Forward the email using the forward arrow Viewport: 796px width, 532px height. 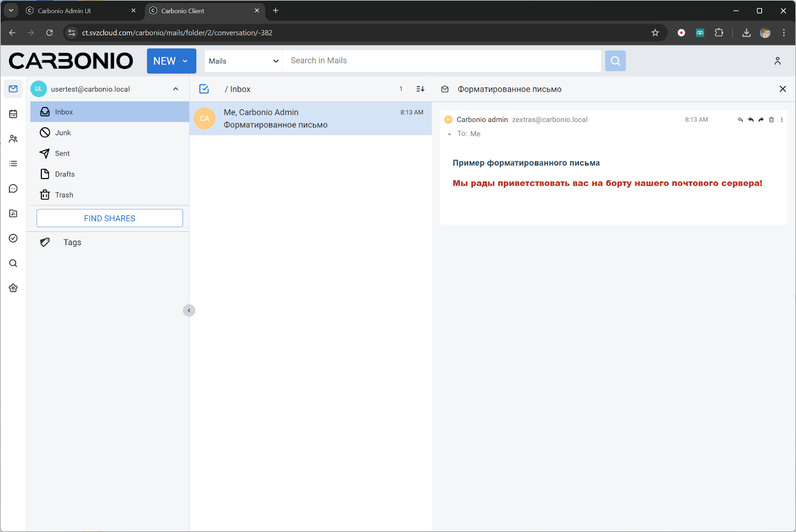coord(761,120)
